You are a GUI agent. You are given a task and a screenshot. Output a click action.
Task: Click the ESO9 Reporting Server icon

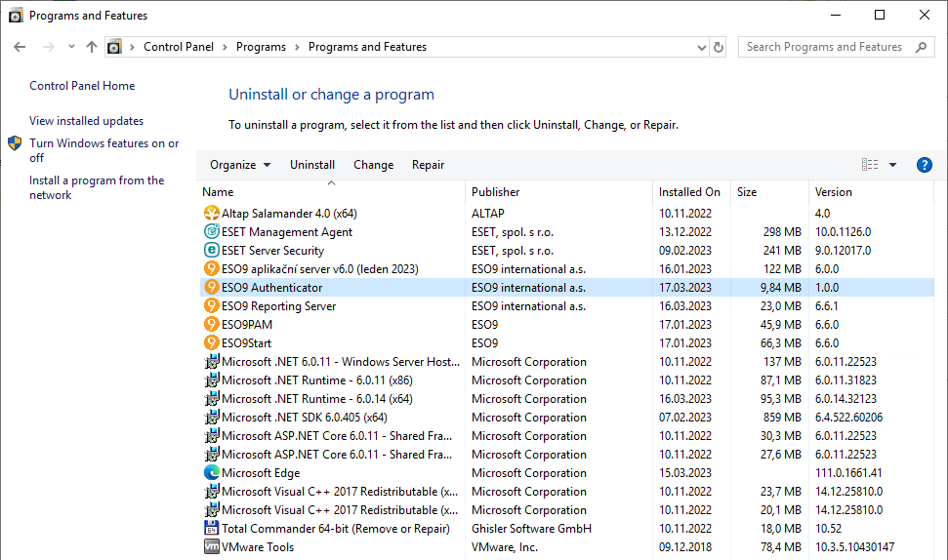[211, 305]
